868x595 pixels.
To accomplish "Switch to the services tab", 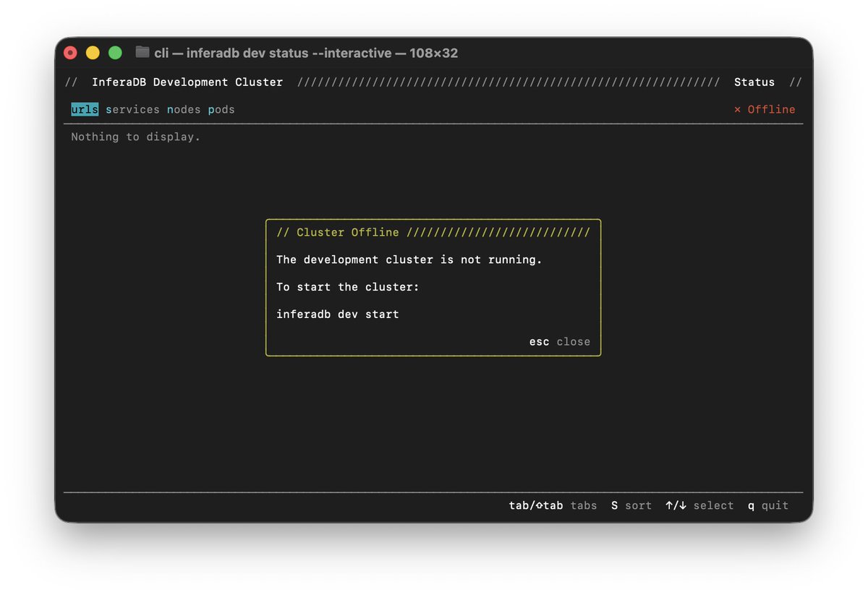I will pos(132,109).
